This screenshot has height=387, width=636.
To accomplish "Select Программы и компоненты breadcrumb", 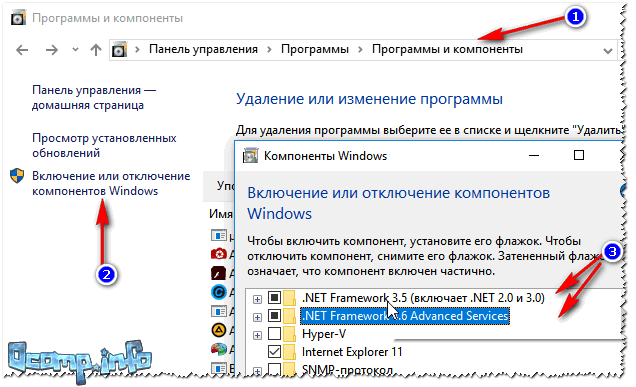I will pos(447,49).
